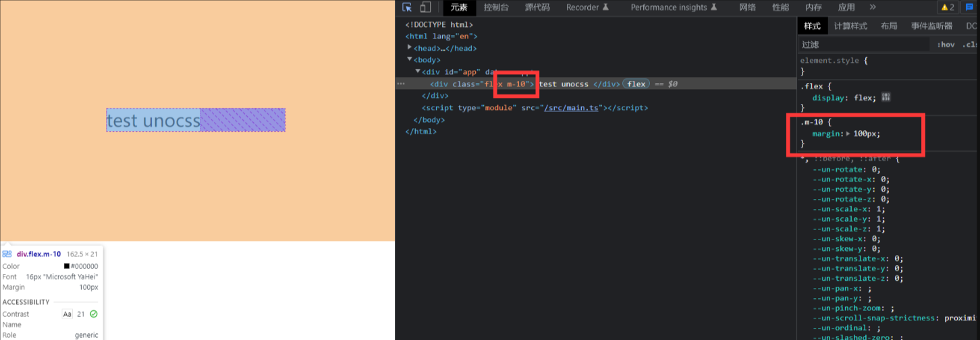The image size is (980, 340).
Task: Click the black #000000 color swatch
Action: [67, 266]
